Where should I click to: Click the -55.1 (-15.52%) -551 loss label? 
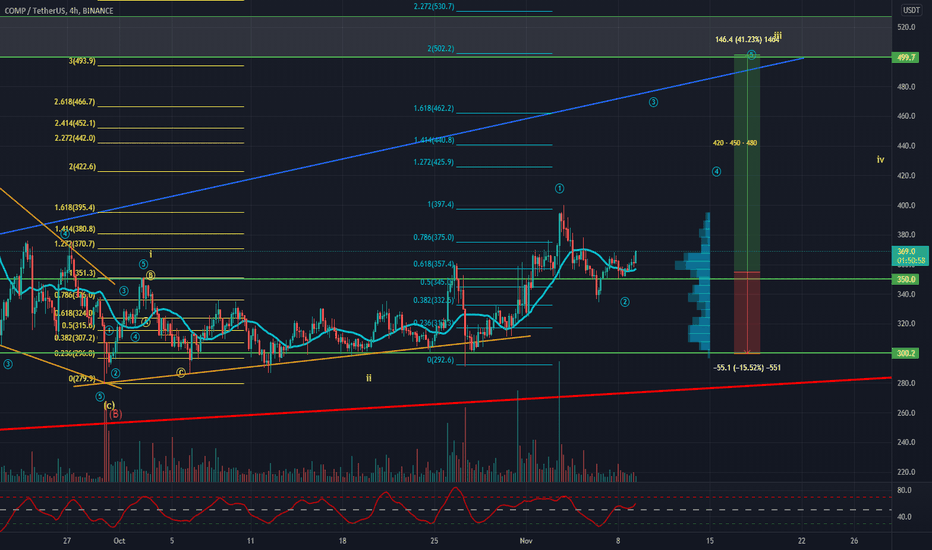click(x=747, y=368)
